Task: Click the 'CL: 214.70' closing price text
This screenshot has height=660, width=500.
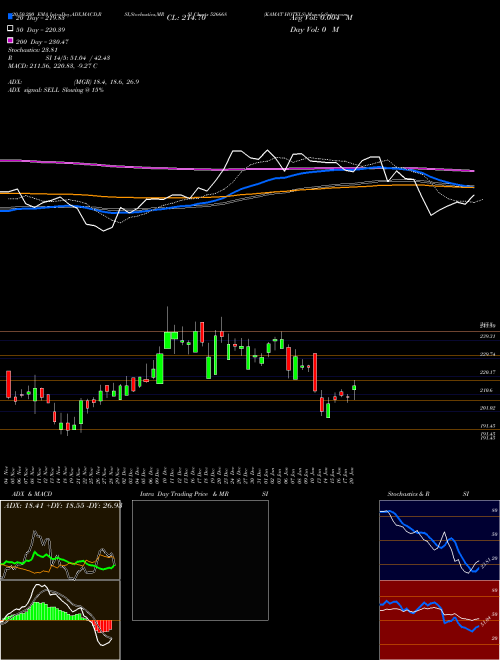Action: click(x=186, y=18)
